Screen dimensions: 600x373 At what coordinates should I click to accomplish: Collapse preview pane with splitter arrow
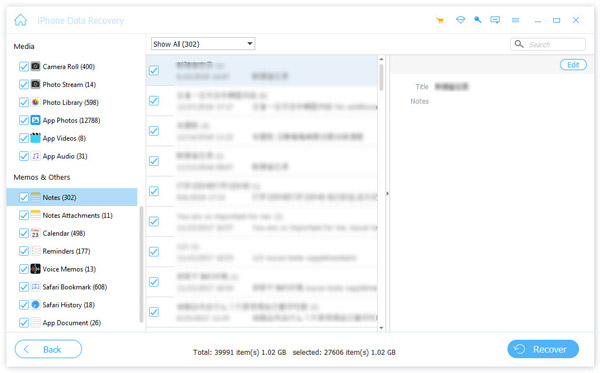pyautogui.click(x=387, y=194)
